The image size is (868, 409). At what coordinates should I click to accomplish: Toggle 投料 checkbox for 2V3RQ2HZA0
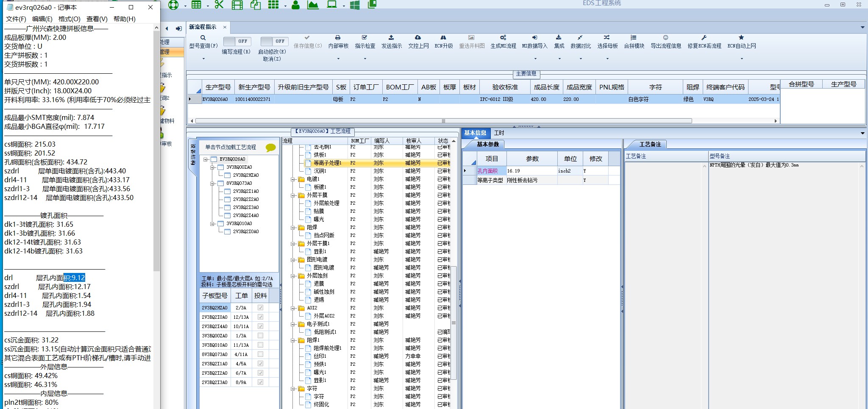(x=260, y=308)
